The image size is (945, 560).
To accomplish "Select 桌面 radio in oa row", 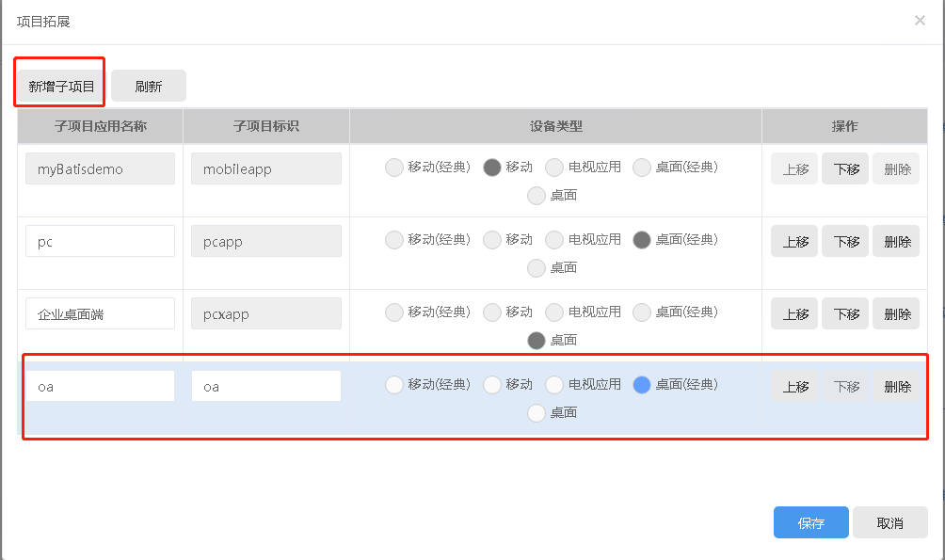I will point(537,412).
